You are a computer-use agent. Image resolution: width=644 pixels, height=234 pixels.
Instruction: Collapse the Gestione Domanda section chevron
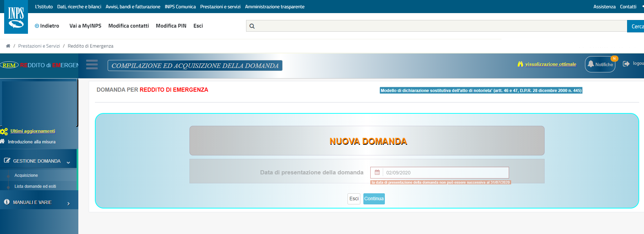(x=68, y=162)
